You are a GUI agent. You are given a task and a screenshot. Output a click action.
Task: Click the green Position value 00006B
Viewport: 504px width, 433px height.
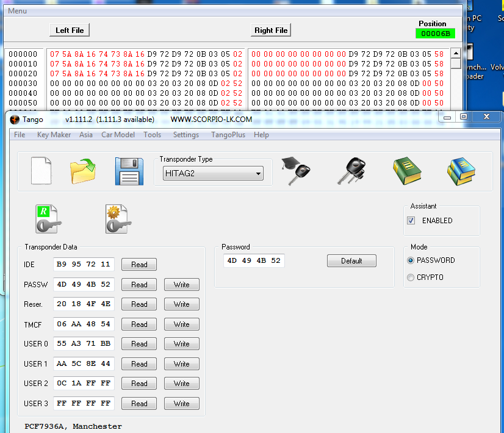pos(435,34)
